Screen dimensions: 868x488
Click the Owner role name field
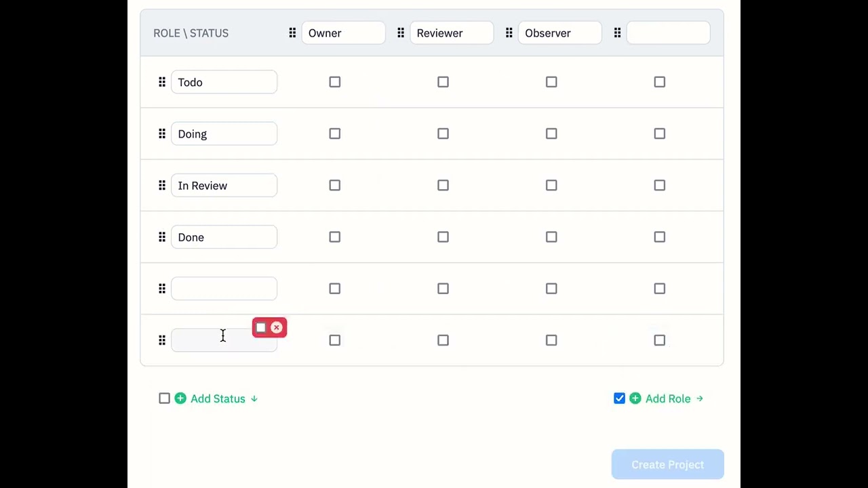click(343, 33)
